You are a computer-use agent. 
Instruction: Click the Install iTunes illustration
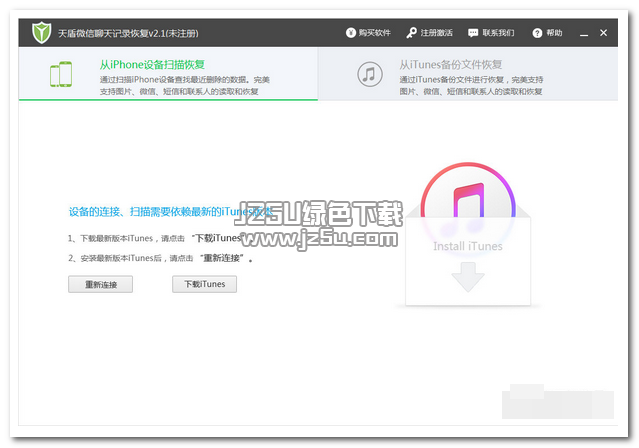(468, 234)
